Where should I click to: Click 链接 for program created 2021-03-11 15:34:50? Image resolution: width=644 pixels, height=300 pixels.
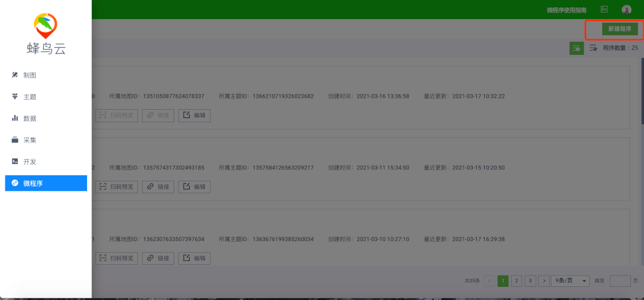tap(158, 186)
